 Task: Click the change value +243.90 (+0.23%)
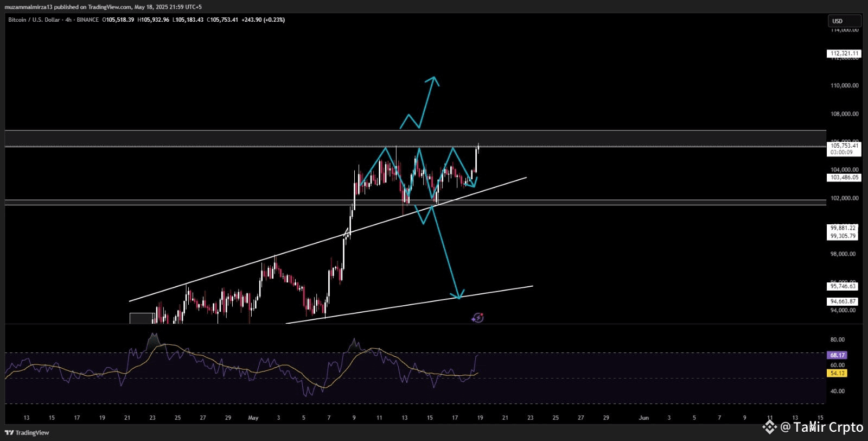click(x=264, y=20)
